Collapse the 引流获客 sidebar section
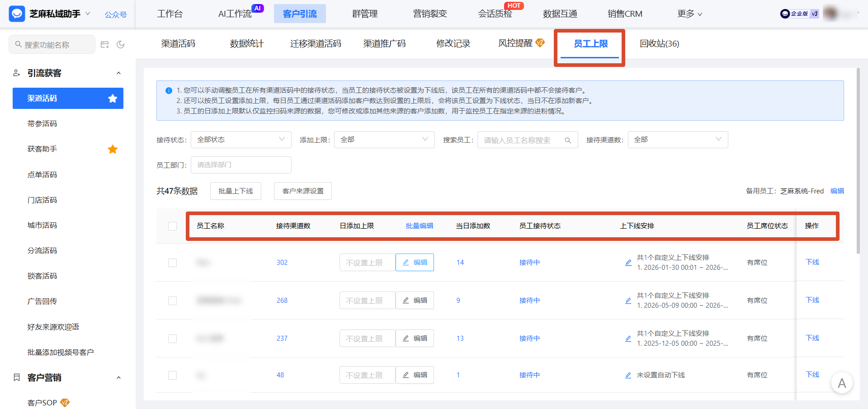868x409 pixels. [118, 73]
